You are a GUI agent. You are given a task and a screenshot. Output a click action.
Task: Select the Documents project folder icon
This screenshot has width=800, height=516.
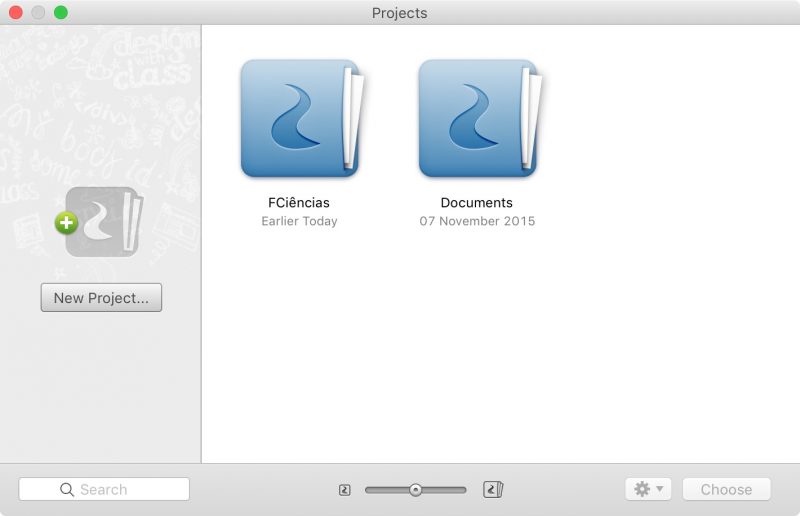480,118
